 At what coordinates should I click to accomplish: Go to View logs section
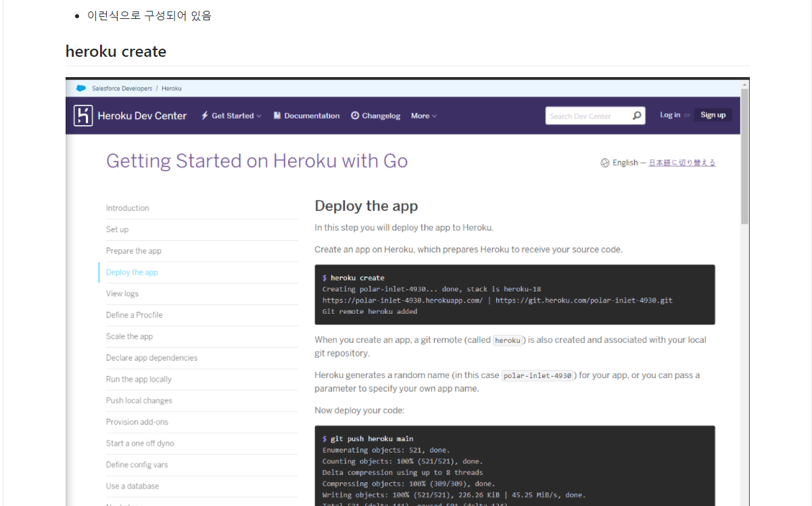pyautogui.click(x=122, y=294)
